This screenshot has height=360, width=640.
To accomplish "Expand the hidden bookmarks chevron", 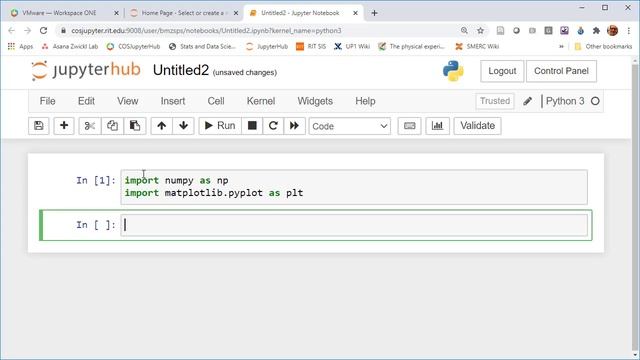I will (561, 47).
